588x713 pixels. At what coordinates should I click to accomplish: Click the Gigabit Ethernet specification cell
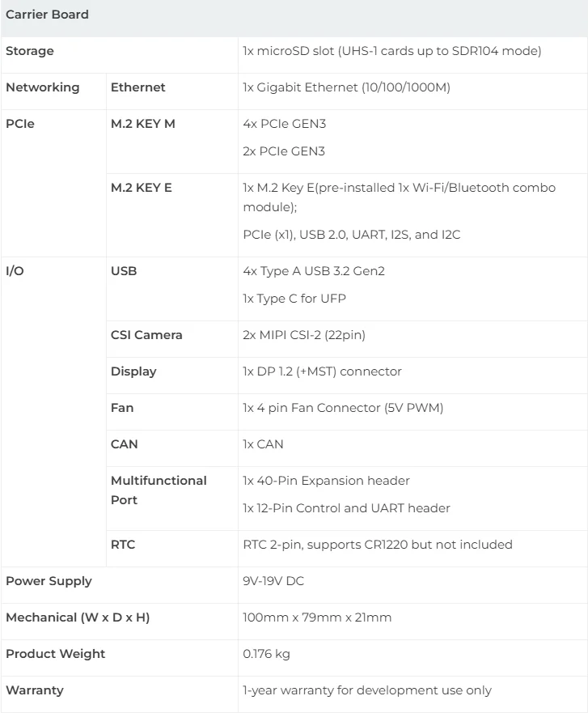pyautogui.click(x=346, y=87)
